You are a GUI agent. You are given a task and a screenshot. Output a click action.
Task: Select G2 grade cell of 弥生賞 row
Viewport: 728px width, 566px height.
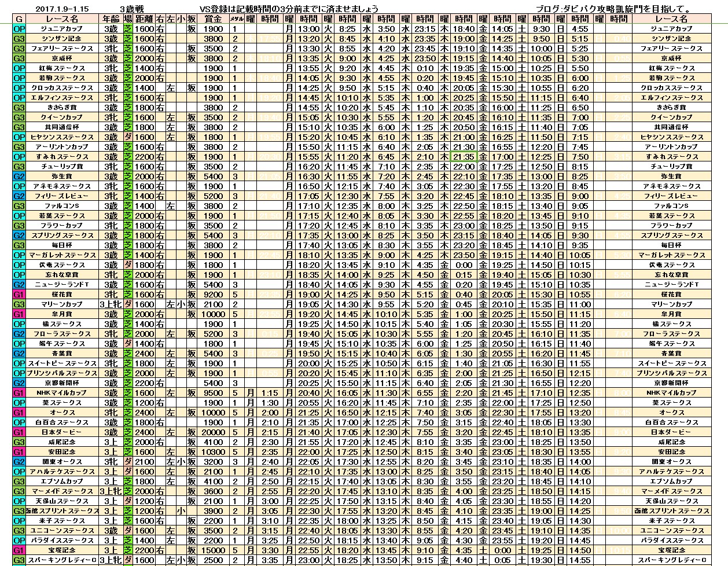20,177
